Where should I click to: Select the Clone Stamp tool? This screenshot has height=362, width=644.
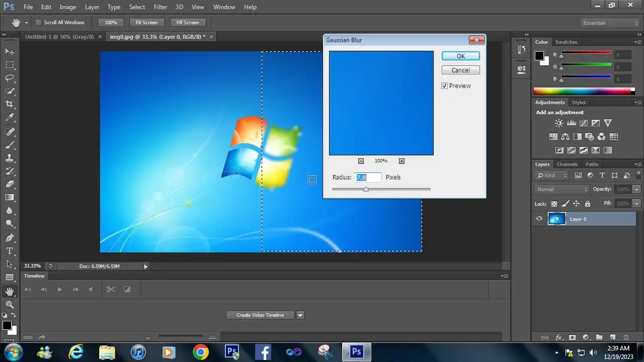[10, 158]
